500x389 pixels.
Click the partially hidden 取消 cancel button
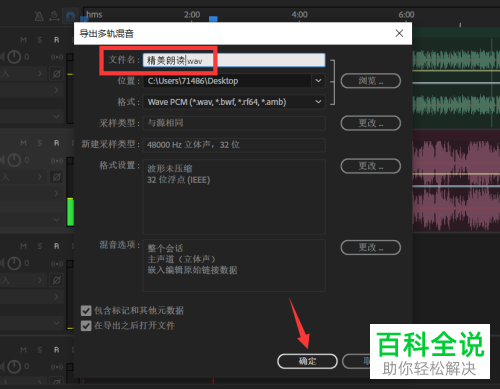click(356, 361)
